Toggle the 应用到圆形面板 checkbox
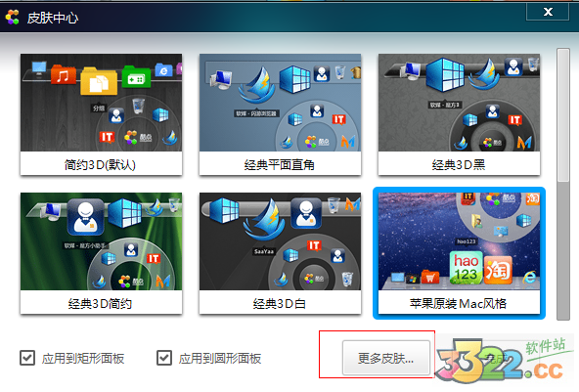579x392 pixels. pyautogui.click(x=164, y=358)
